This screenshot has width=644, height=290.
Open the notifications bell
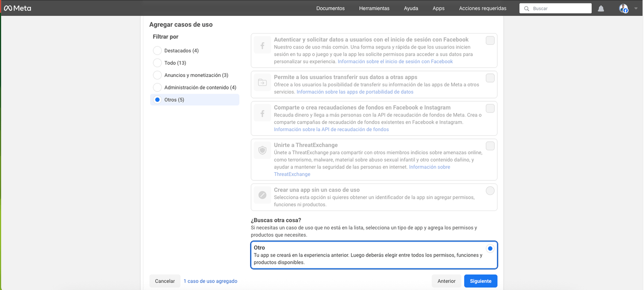coord(601,9)
